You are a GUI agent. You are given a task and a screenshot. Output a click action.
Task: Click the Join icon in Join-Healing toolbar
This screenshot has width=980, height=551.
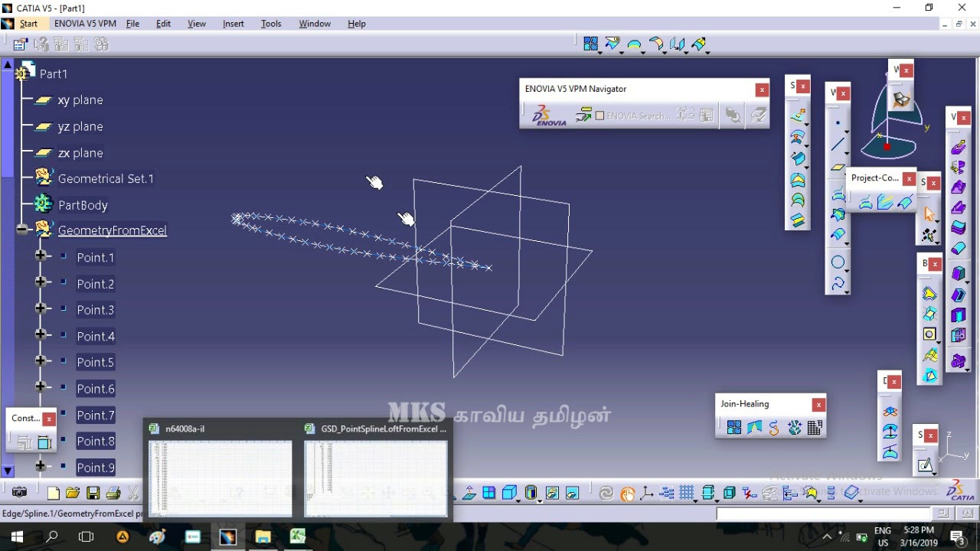point(733,428)
